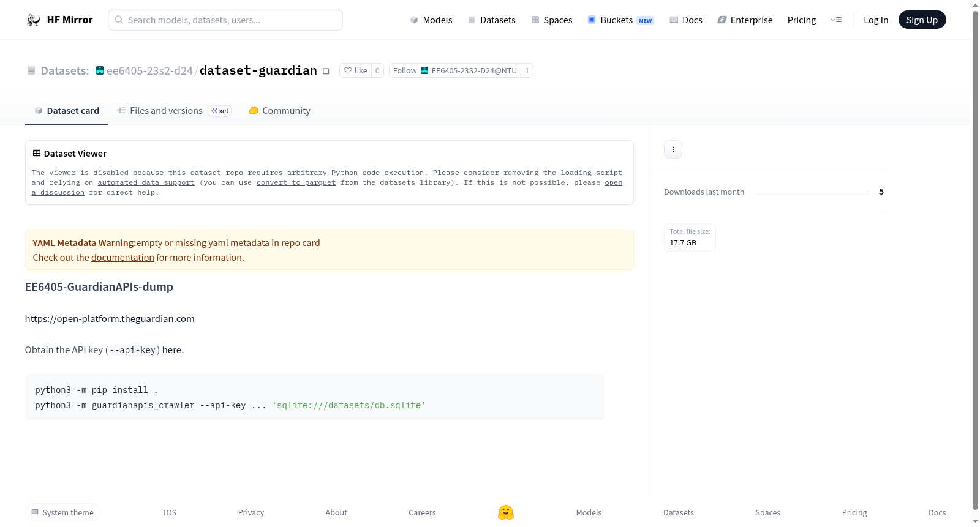Click the footer Privacy link
This screenshot has height=527, width=980.
click(x=251, y=512)
